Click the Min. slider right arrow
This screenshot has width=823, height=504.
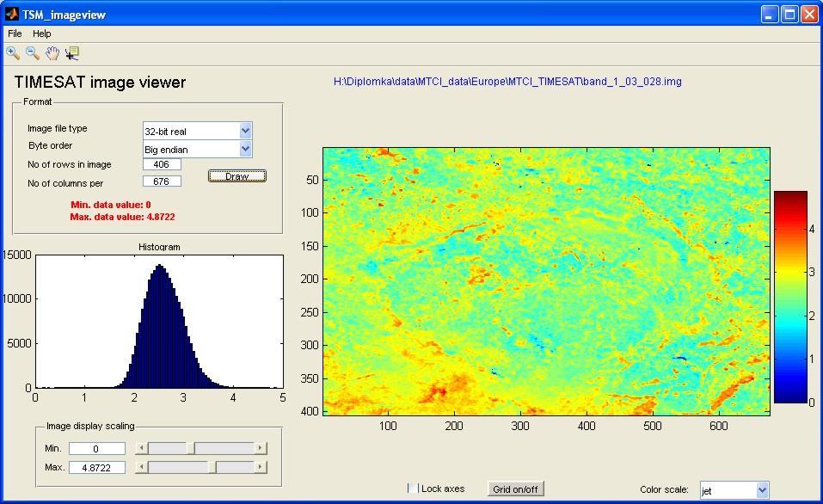coord(261,448)
